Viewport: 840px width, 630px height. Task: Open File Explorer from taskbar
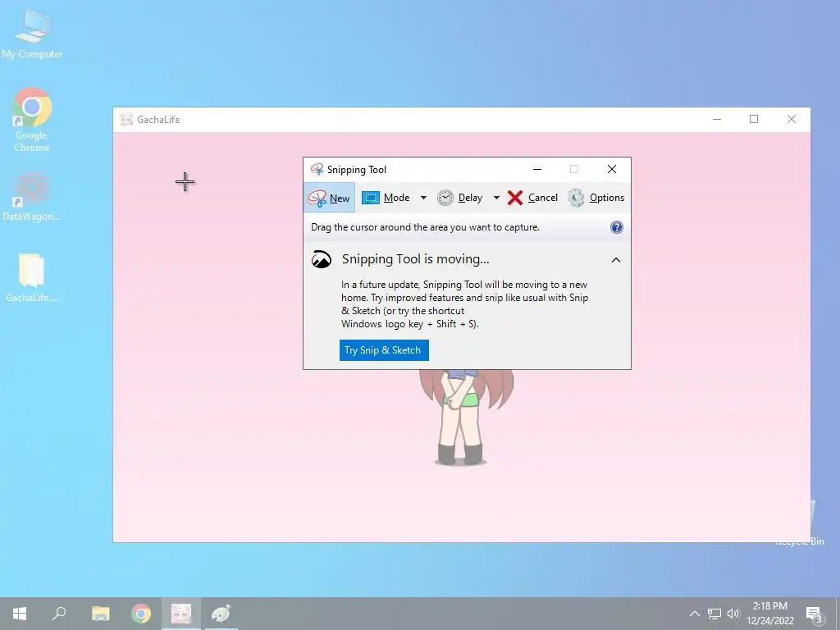point(100,614)
